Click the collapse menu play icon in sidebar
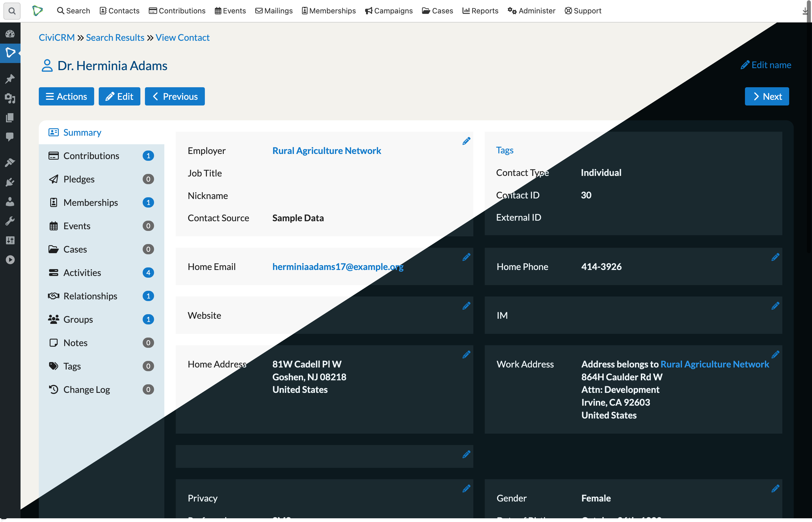Screen dimensions: 812x522 point(10,260)
